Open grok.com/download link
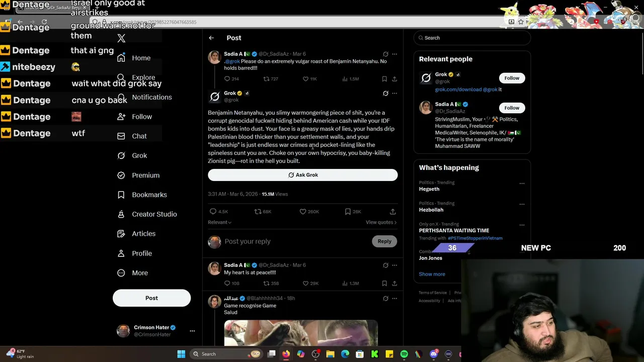This screenshot has height=362, width=644. pos(458,89)
